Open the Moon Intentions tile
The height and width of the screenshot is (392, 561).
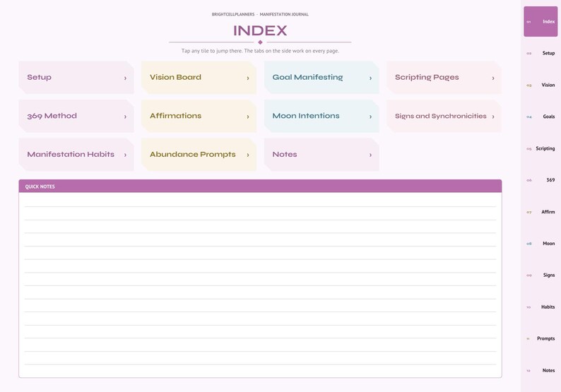[x=321, y=117]
